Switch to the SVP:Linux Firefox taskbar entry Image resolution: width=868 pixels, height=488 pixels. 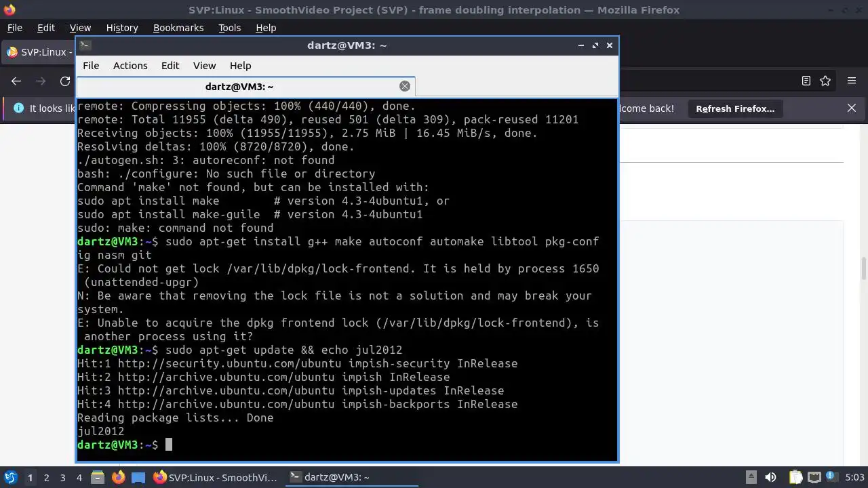216,477
